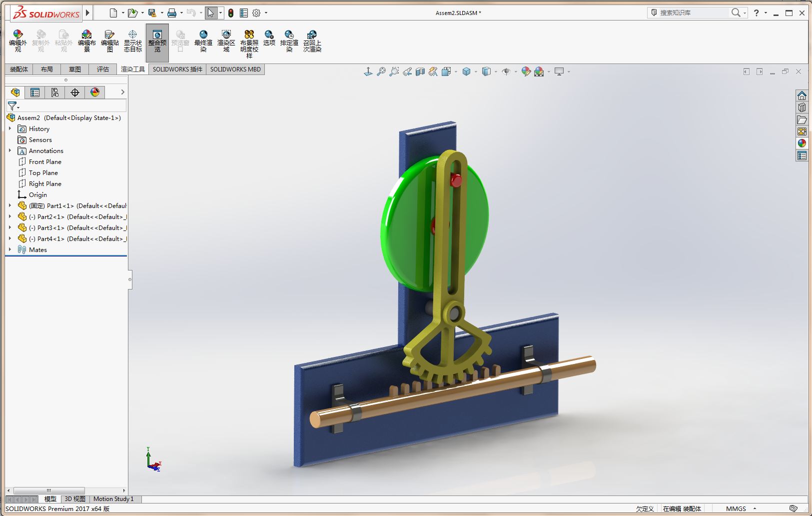Image resolution: width=812 pixels, height=516 pixels.
Task: Open Motion Study 1 tab
Action: tap(113, 498)
